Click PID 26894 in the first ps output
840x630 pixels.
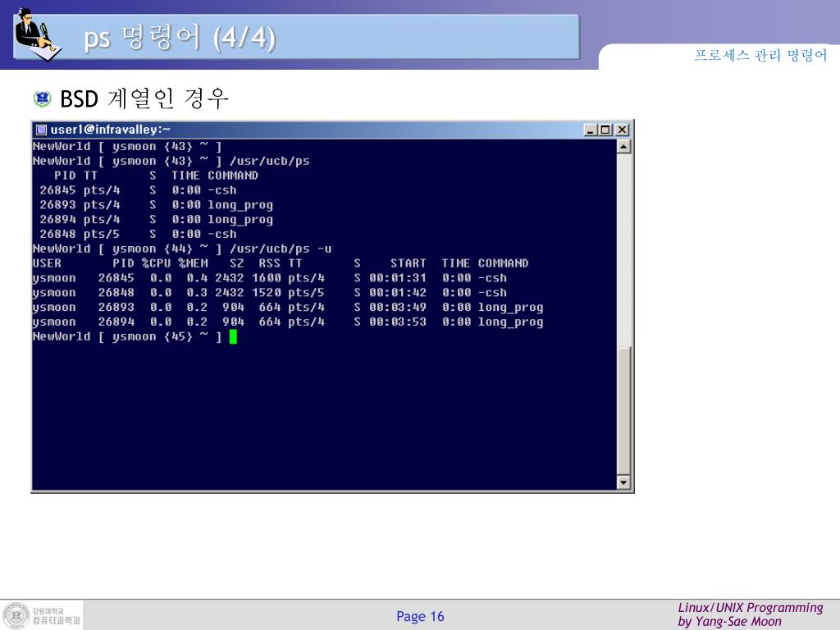pyautogui.click(x=57, y=219)
